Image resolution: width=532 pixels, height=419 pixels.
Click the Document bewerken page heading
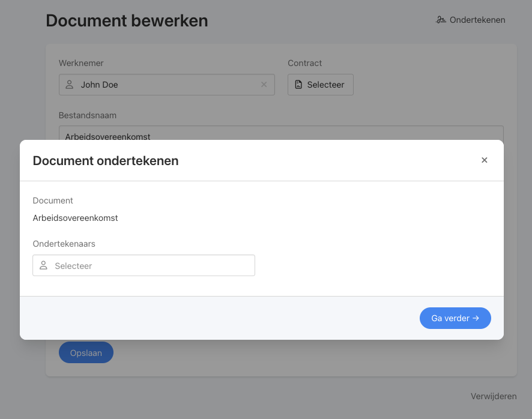coord(127,20)
